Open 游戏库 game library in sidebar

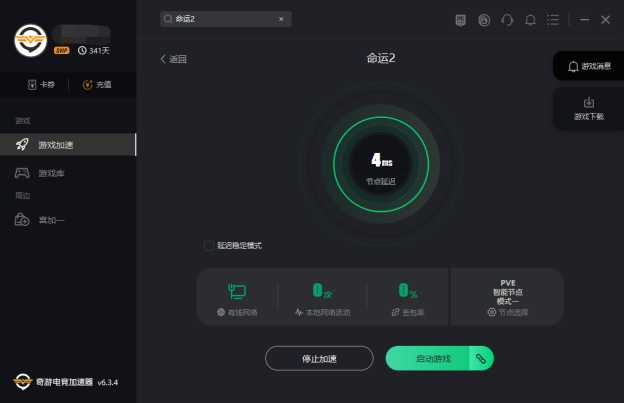[68, 173]
